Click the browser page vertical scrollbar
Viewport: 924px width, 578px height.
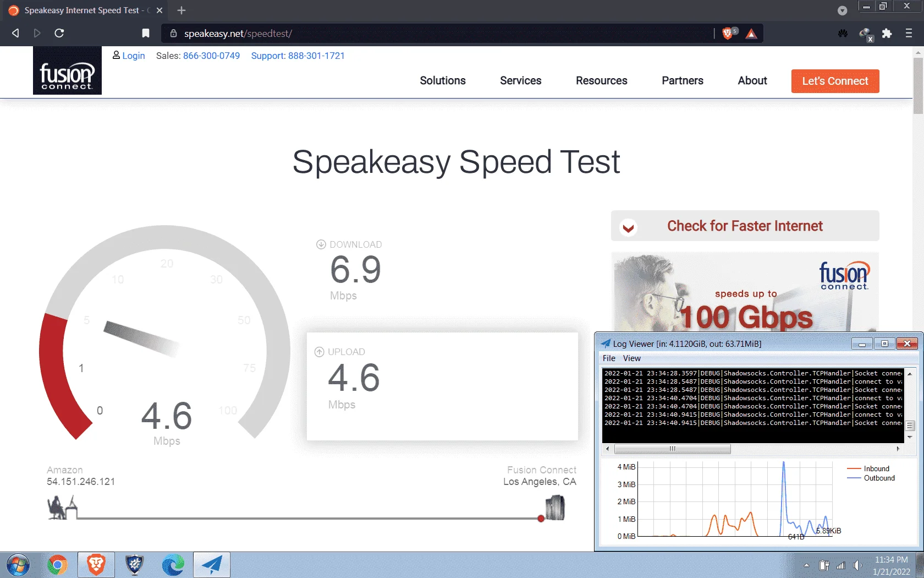(918, 85)
